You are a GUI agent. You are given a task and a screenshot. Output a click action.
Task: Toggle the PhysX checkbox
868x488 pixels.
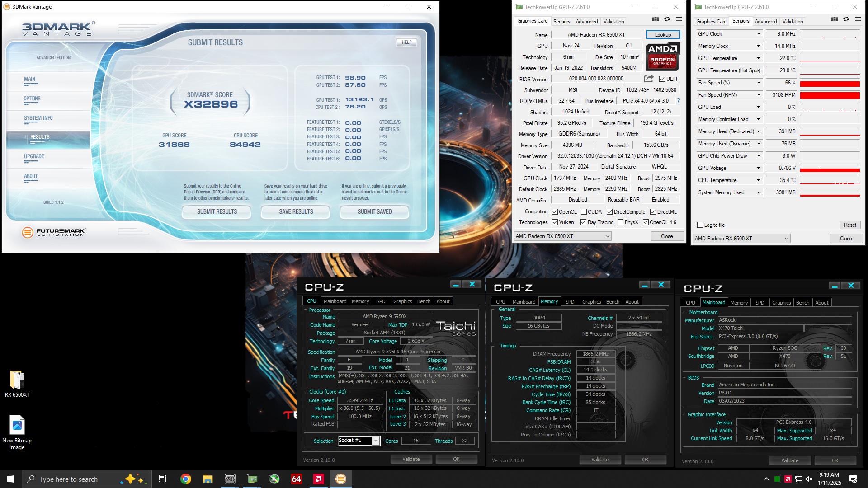tap(620, 222)
